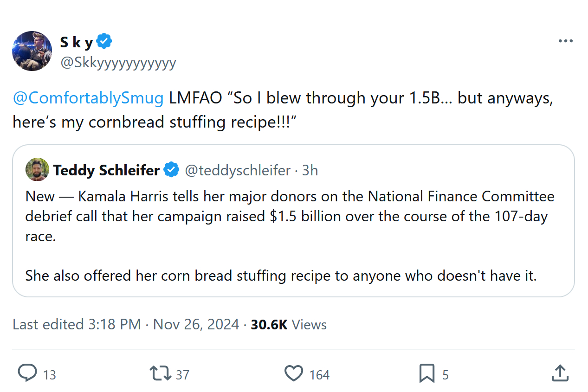Bookmark this tweet
Screen dimensions: 588x392
point(426,373)
